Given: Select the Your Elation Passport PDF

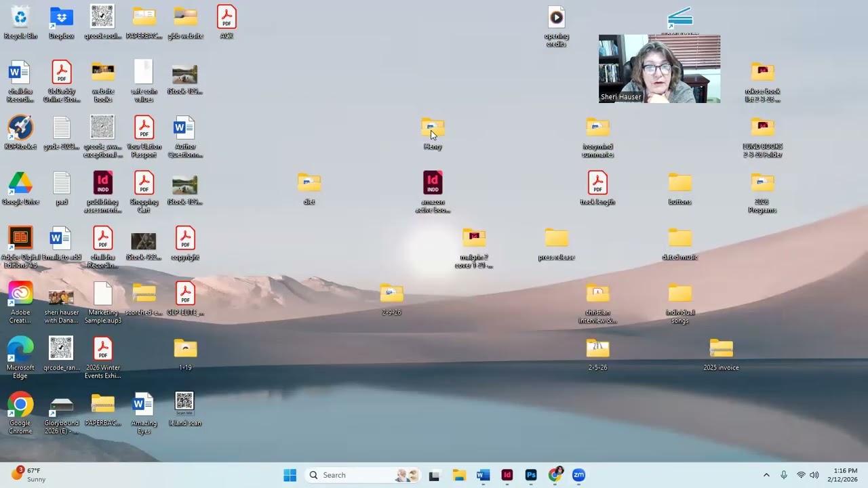Looking at the screenshot, I should (144, 137).
